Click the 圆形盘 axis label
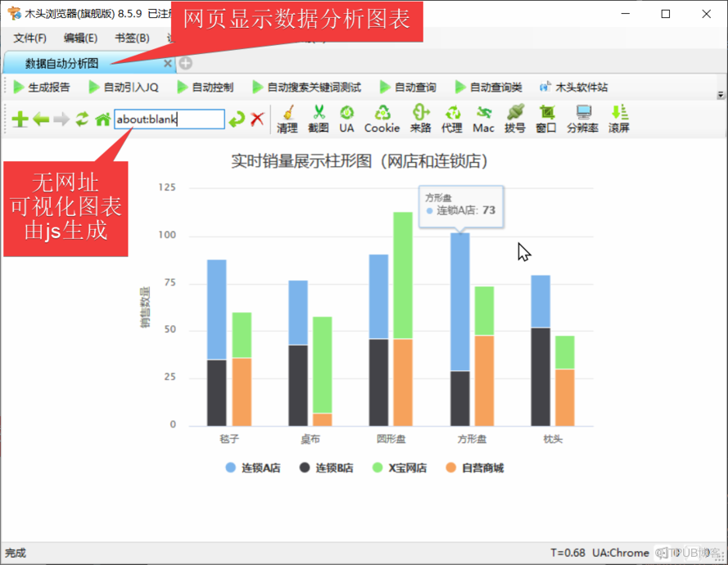This screenshot has height=565, width=728. [391, 439]
